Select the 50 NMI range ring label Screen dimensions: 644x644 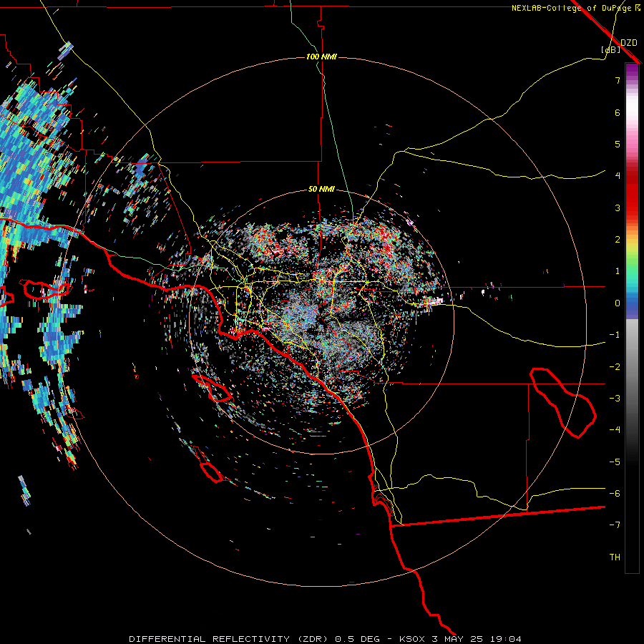click(321, 190)
